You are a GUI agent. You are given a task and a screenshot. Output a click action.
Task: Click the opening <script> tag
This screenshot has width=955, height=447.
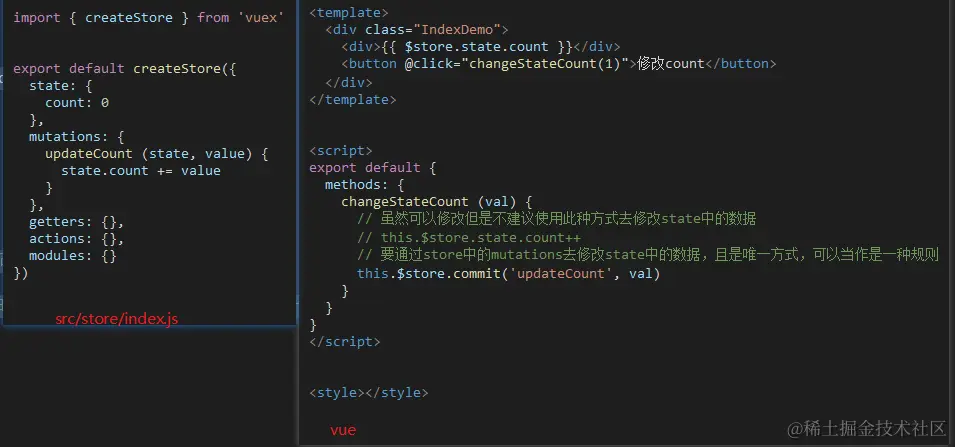(340, 150)
